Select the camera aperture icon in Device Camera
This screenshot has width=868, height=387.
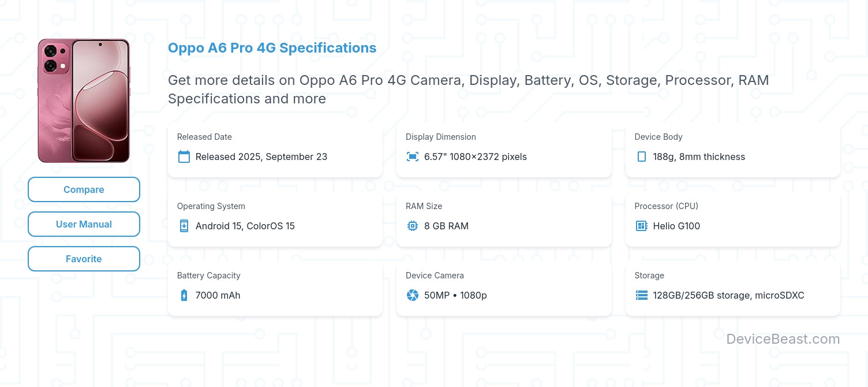pyautogui.click(x=413, y=295)
